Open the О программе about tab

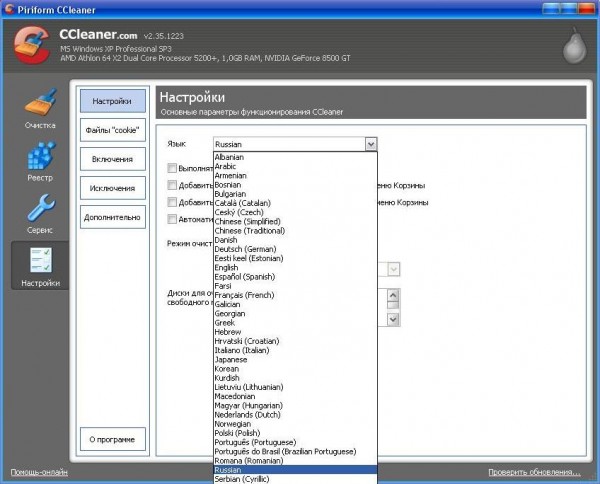pyautogui.click(x=113, y=439)
